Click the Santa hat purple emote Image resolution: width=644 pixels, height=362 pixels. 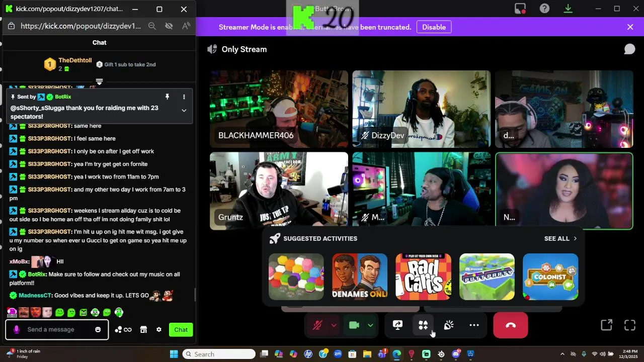point(11,312)
